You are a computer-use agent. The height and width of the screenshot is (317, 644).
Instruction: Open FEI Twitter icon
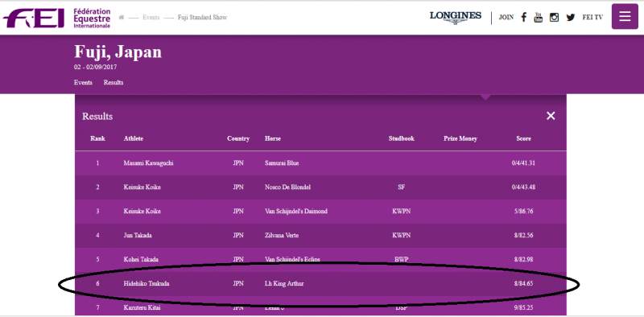(x=571, y=17)
